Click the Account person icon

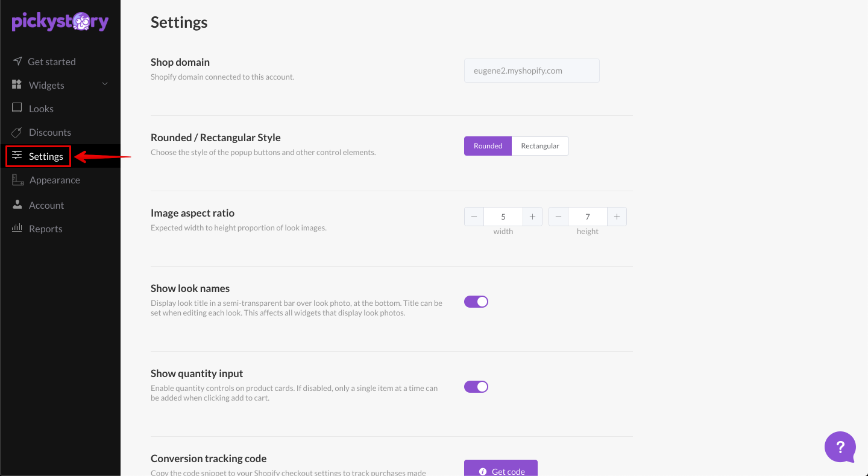[x=17, y=205]
